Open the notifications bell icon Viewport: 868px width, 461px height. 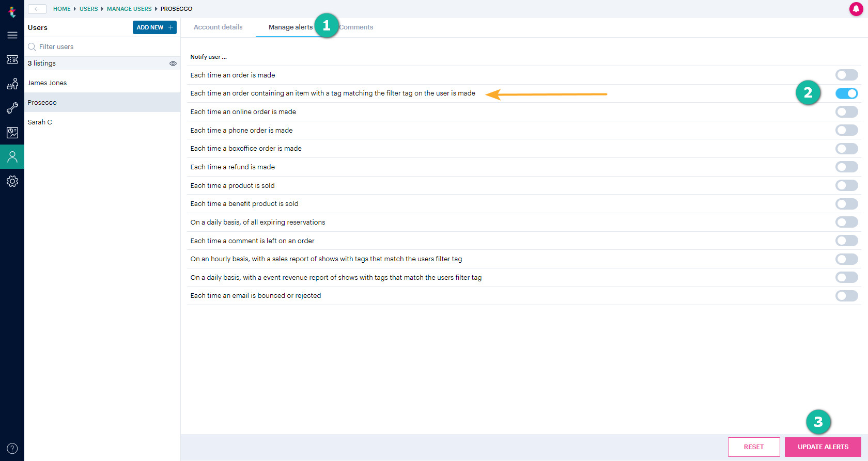(856, 9)
